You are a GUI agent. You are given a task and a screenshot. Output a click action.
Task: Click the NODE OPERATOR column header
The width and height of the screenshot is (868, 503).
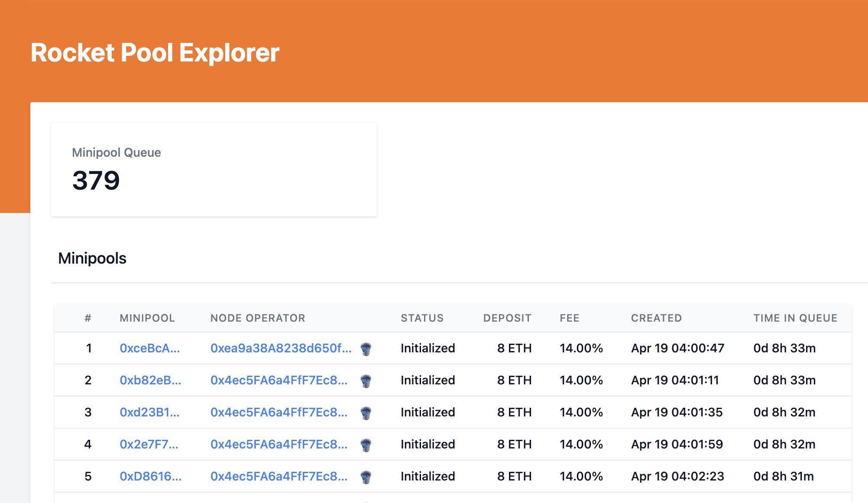point(258,318)
